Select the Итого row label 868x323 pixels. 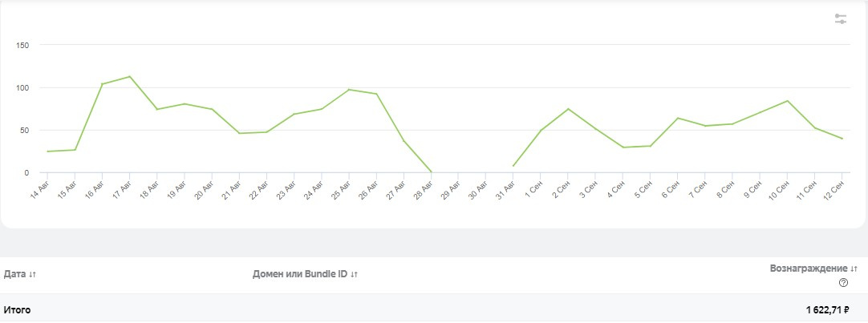point(17,309)
